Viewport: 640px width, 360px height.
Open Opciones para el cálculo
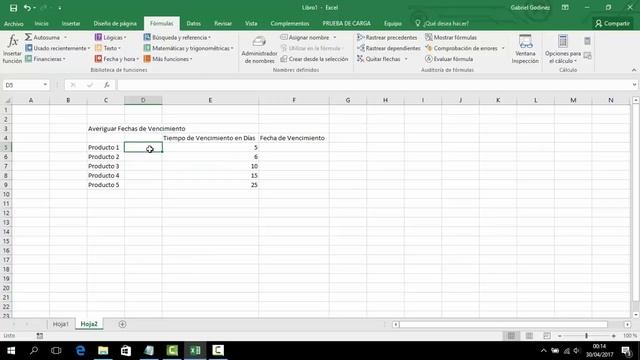[x=563, y=49]
